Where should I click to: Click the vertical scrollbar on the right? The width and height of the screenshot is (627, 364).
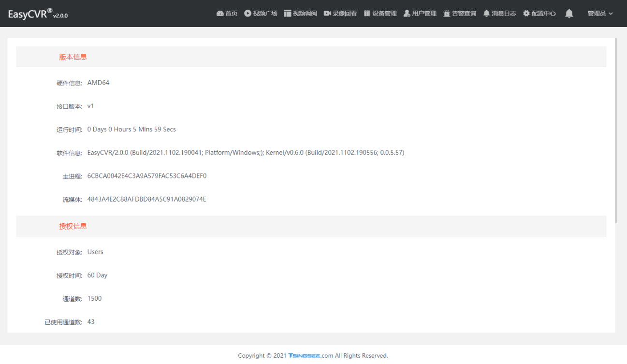coord(616,131)
